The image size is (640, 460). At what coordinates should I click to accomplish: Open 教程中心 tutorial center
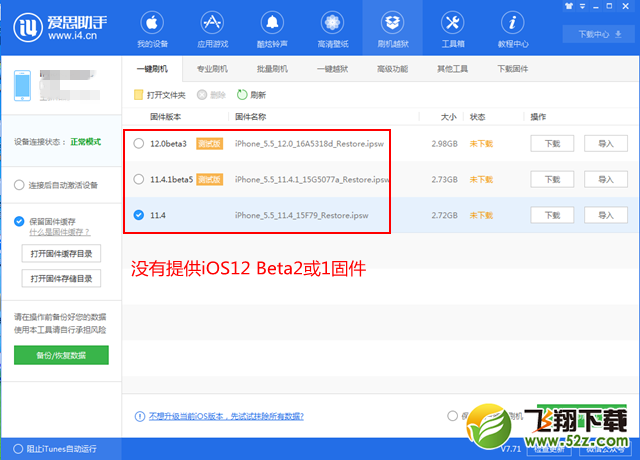click(x=513, y=29)
